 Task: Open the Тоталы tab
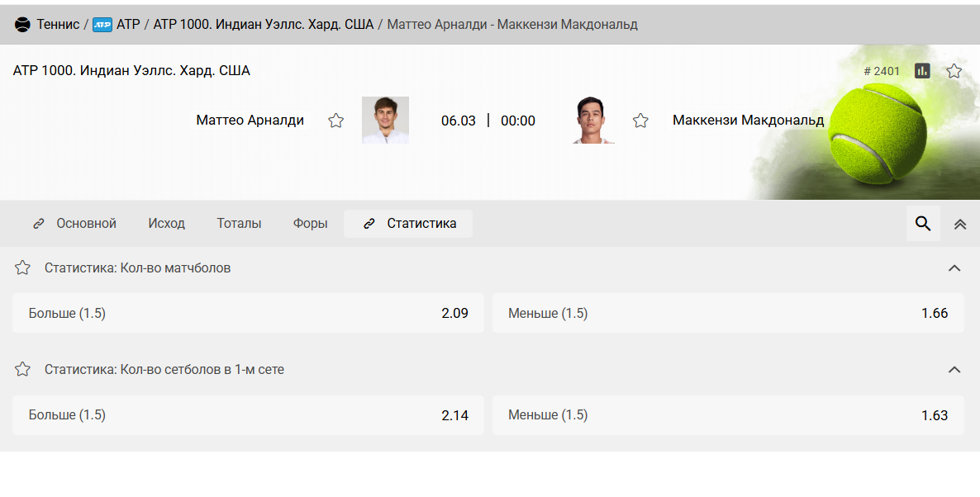point(239,224)
